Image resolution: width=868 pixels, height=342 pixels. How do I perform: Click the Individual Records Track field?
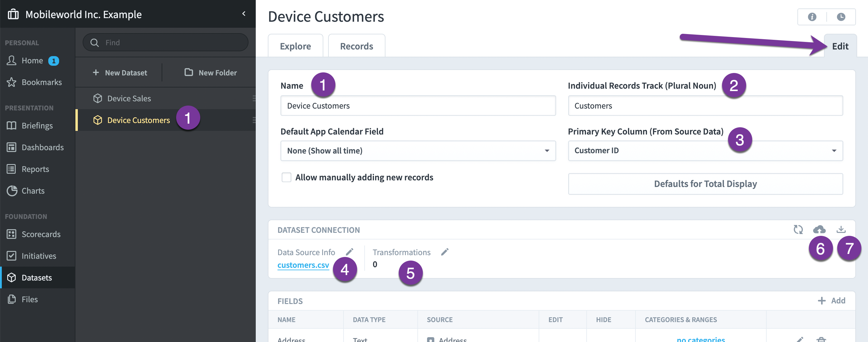click(705, 106)
